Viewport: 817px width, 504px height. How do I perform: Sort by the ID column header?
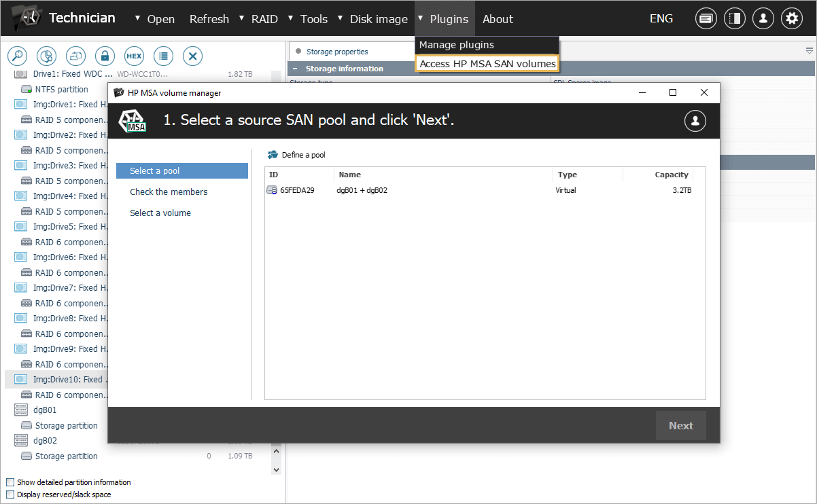pyautogui.click(x=300, y=175)
